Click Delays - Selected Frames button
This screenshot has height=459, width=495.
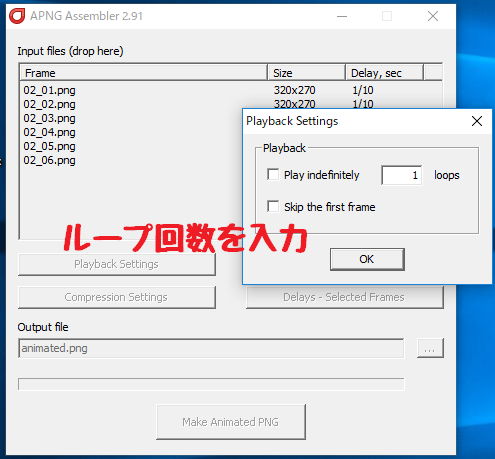(345, 297)
